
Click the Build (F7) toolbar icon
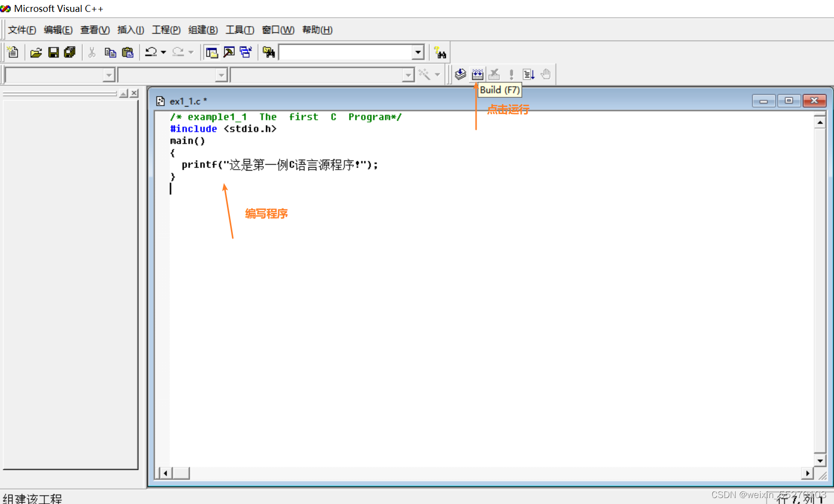click(x=478, y=74)
